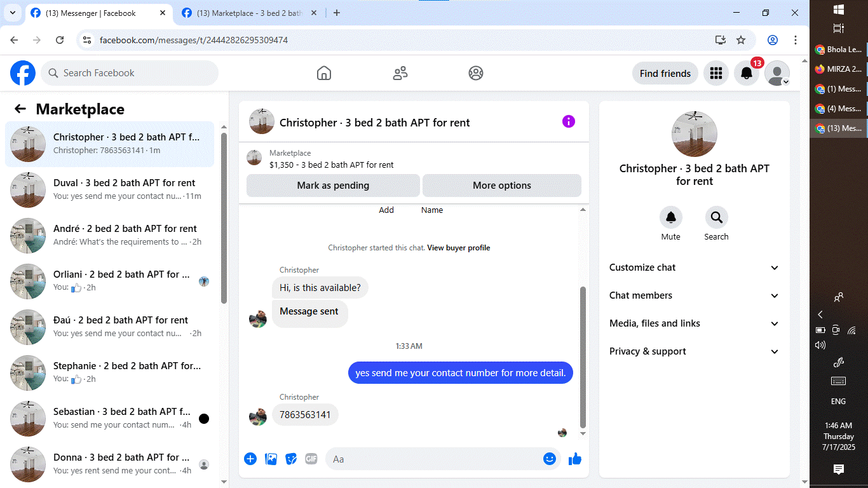Show hidden system tray icons chevron
Screen dimensions: 868x488
(820, 315)
